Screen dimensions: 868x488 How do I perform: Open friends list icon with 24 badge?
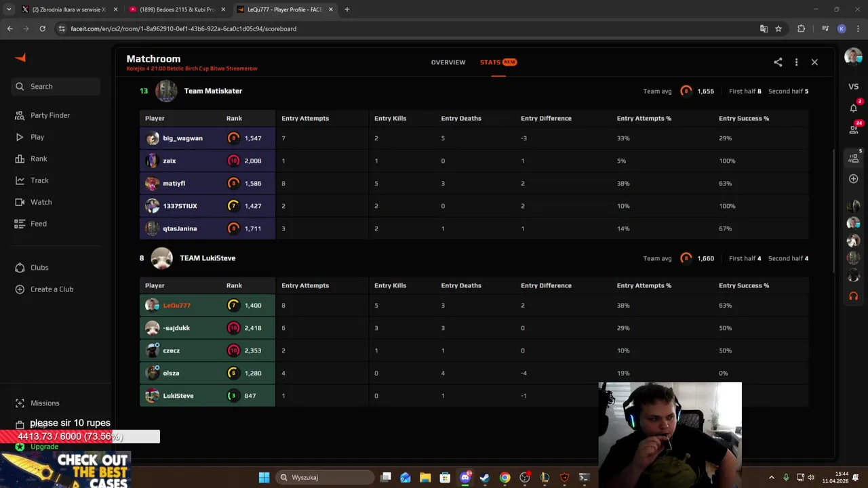[853, 129]
